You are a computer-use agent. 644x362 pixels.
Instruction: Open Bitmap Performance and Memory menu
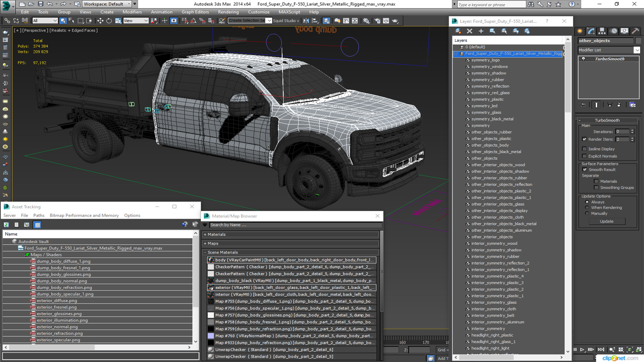pos(84,216)
